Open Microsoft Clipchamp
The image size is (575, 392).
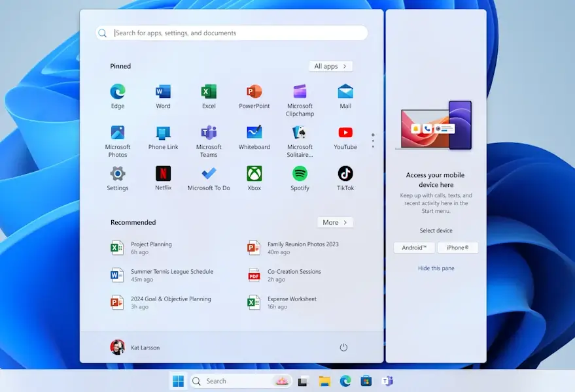coord(300,100)
